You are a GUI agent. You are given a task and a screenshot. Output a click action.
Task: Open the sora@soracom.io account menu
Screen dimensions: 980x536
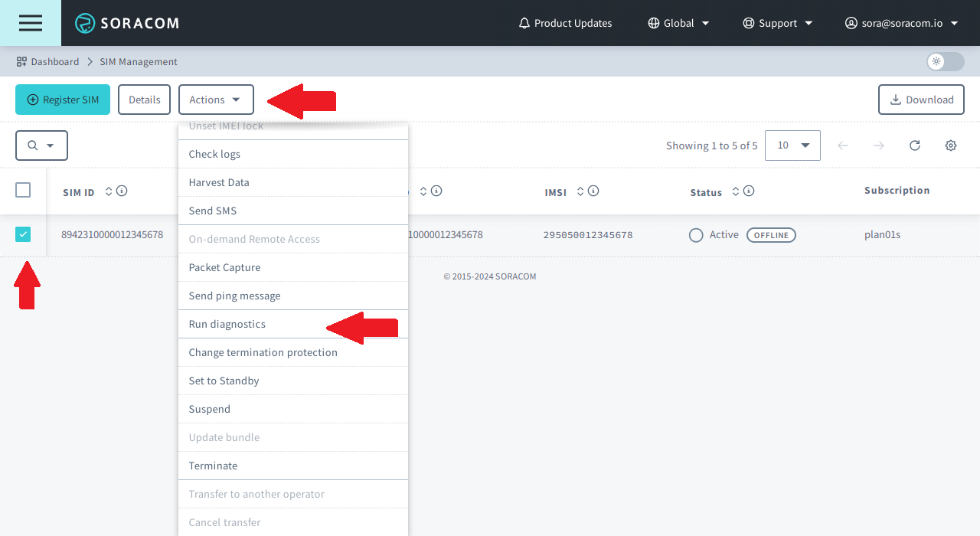(x=901, y=23)
